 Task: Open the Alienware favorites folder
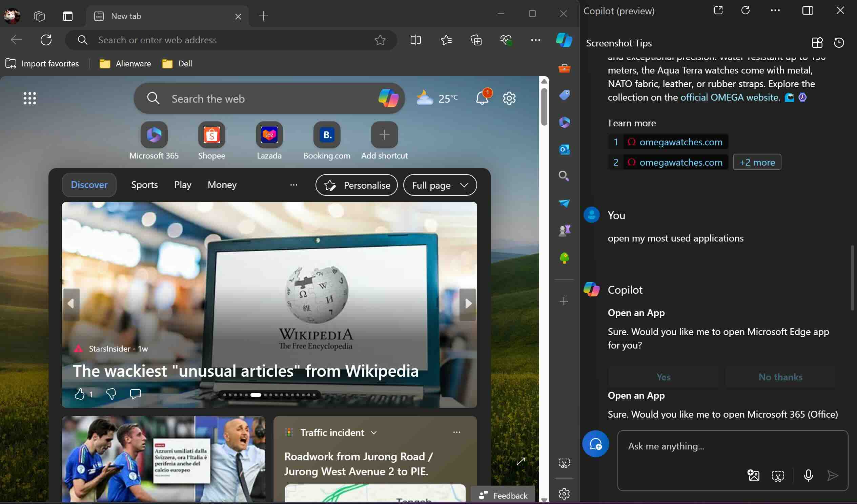[125, 64]
